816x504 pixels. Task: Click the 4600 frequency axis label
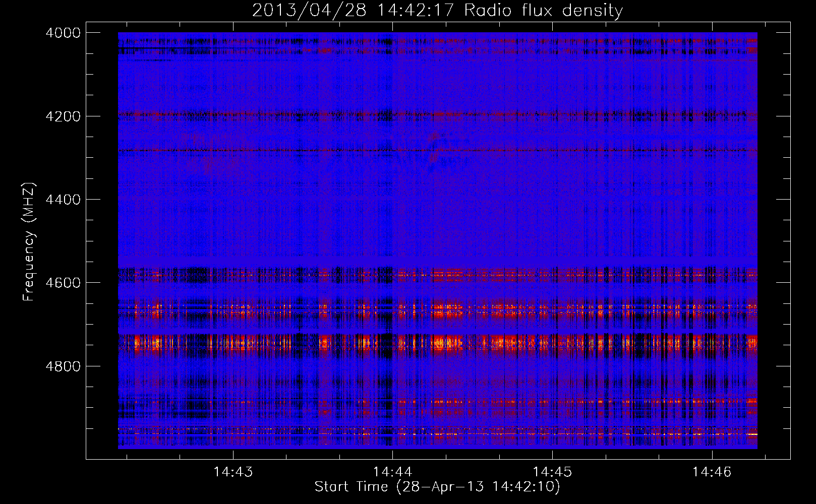click(63, 283)
